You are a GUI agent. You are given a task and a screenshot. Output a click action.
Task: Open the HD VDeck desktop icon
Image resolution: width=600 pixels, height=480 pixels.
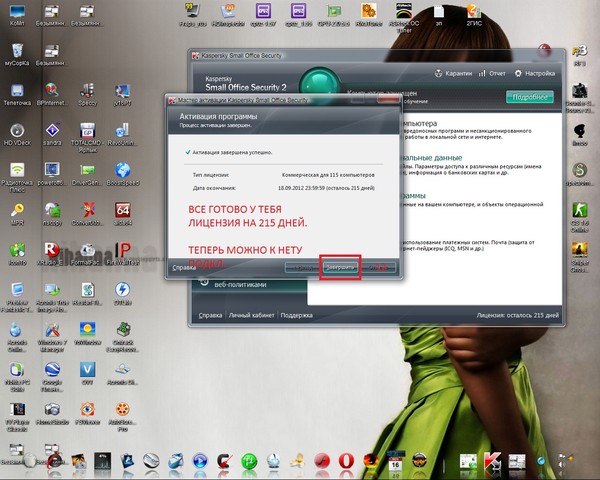(x=17, y=134)
